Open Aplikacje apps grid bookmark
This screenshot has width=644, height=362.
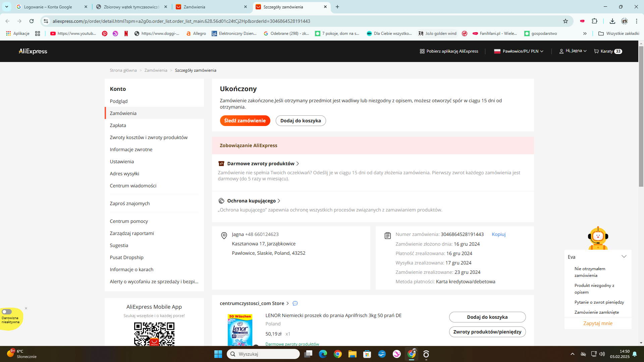[18, 34]
